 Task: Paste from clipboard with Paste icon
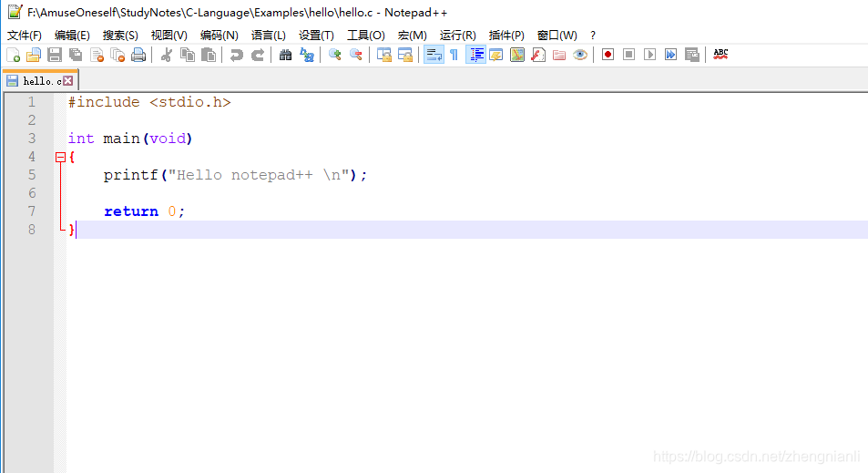209,55
